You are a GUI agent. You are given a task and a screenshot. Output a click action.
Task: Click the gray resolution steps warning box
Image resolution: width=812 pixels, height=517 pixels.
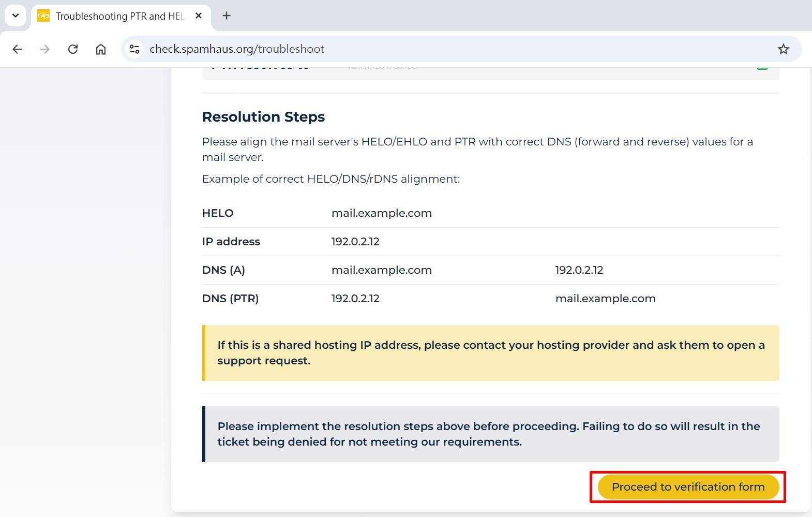tap(490, 434)
